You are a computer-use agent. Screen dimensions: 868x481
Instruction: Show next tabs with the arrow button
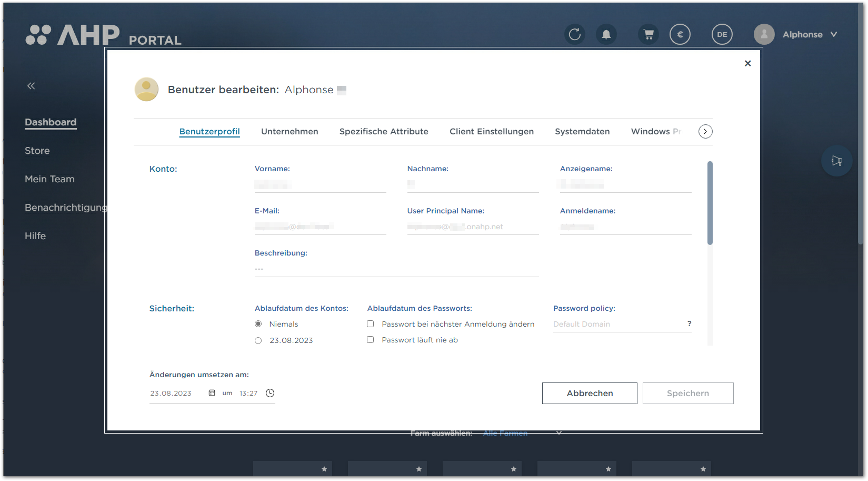(x=705, y=132)
